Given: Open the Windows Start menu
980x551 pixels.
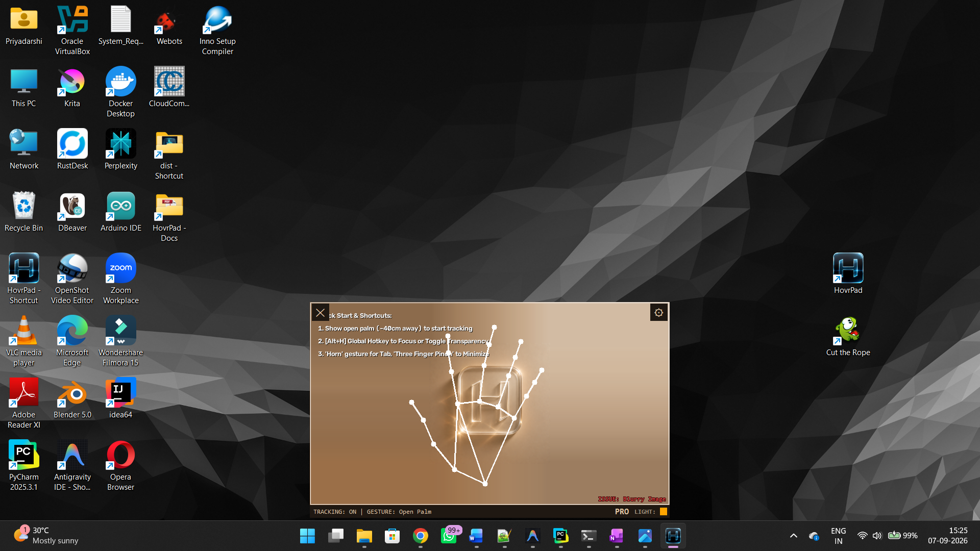Looking at the screenshot, I should pyautogui.click(x=307, y=536).
